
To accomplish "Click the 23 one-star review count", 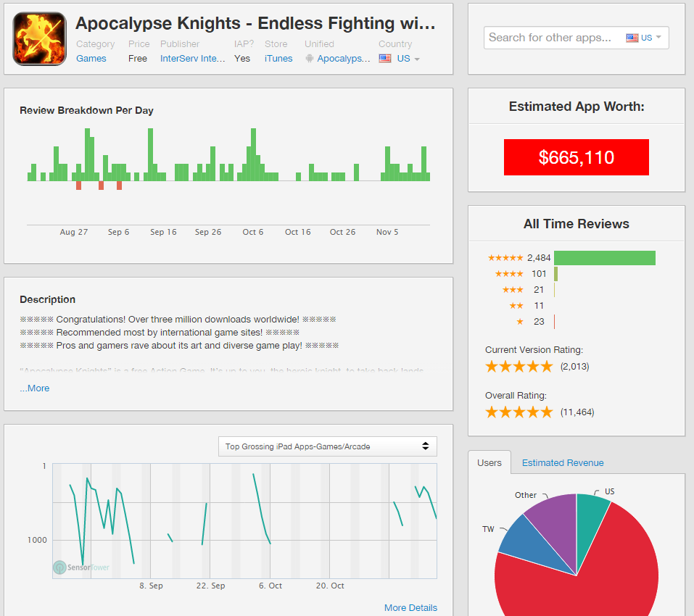I will click(x=539, y=322).
